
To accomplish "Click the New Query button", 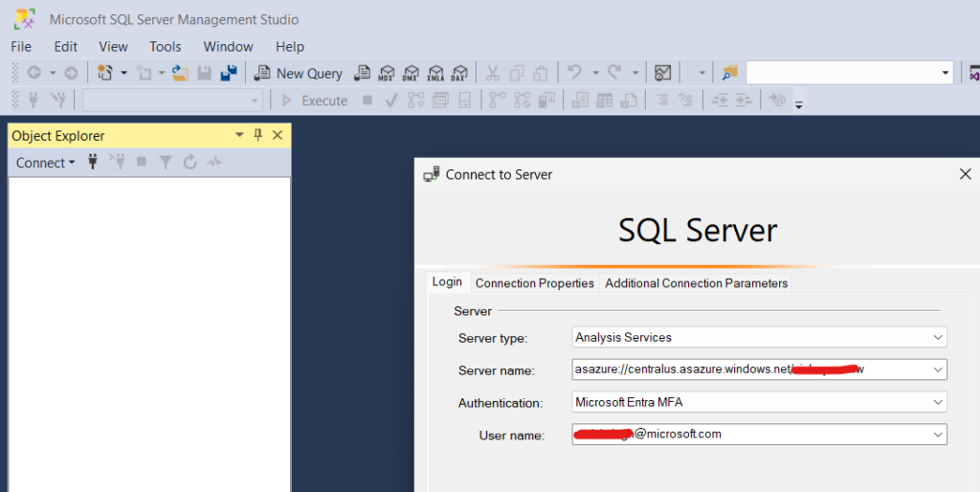I will [x=299, y=73].
